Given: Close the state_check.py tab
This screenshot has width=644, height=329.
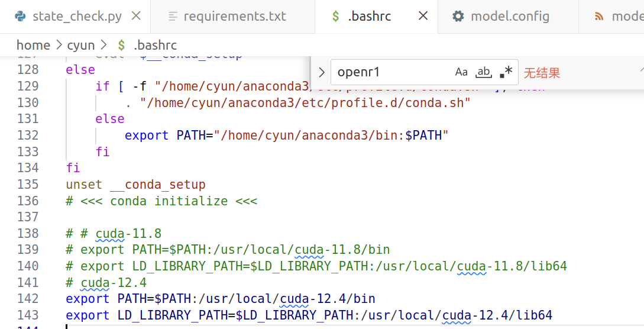Looking at the screenshot, I should pos(136,16).
